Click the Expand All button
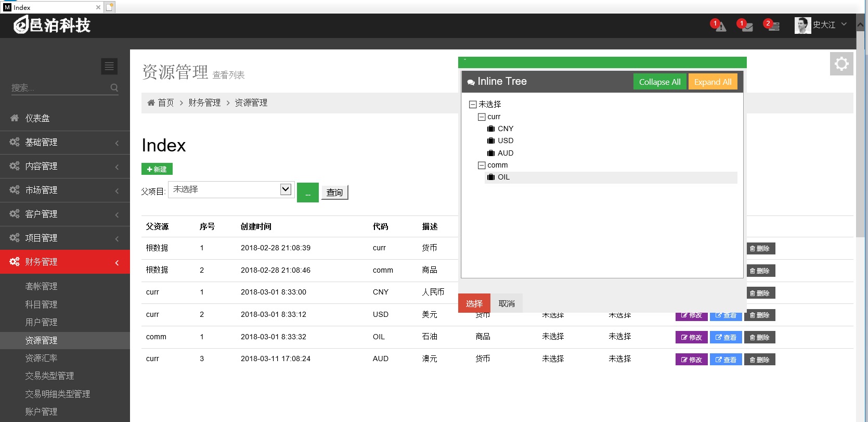The width and height of the screenshot is (868, 422). tap(712, 82)
